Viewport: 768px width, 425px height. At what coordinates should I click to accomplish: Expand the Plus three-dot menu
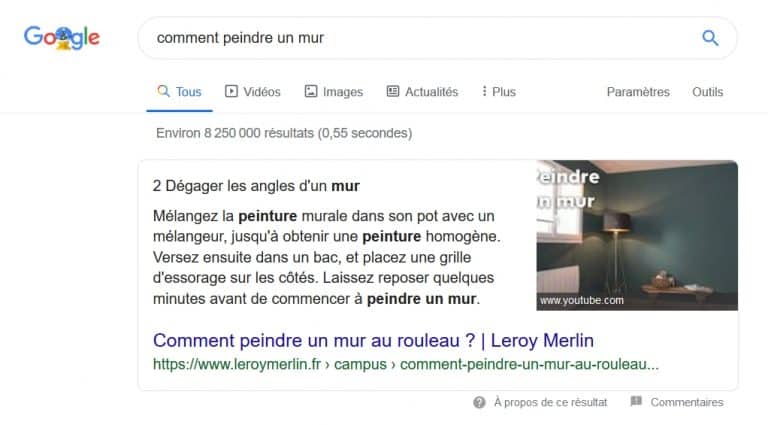pos(499,92)
